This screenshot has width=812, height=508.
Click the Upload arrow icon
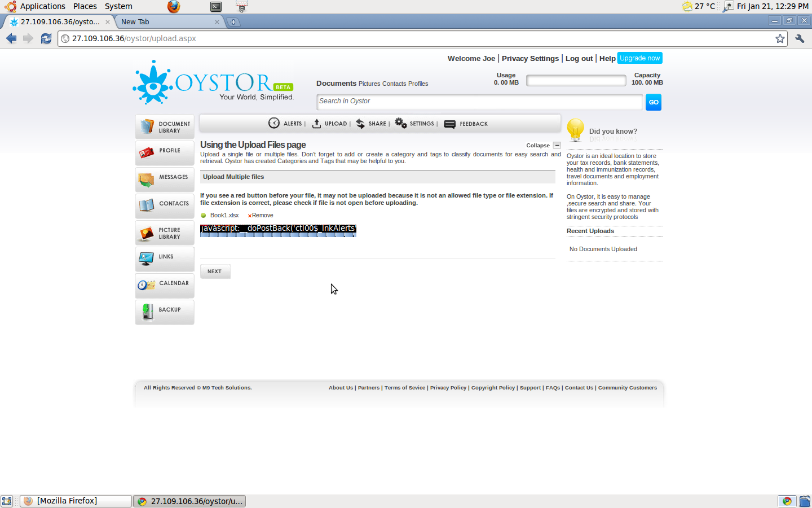pyautogui.click(x=316, y=124)
